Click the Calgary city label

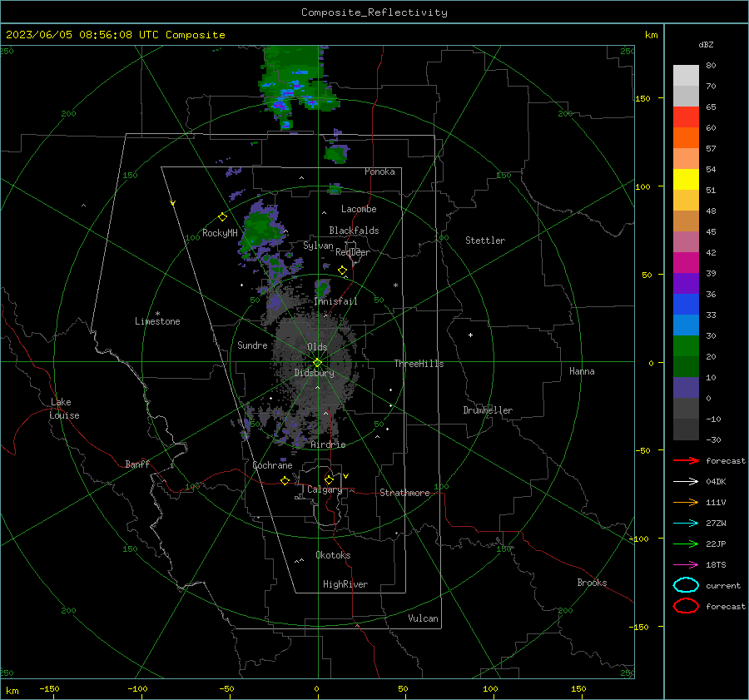[325, 489]
